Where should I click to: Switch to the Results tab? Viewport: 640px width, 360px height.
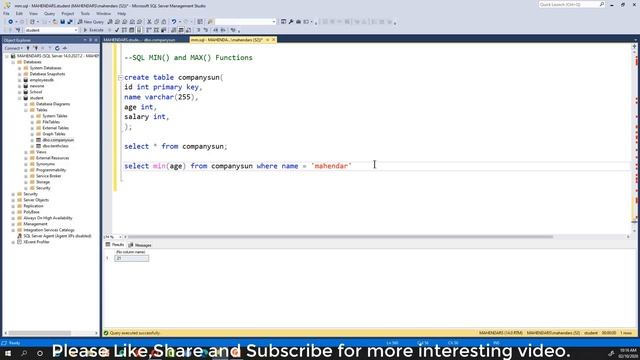coord(115,245)
